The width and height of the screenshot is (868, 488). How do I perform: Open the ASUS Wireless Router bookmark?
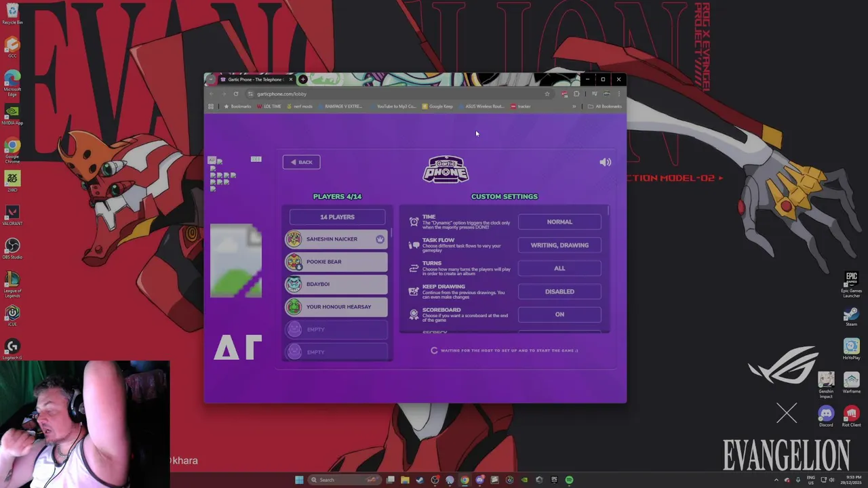tap(481, 106)
